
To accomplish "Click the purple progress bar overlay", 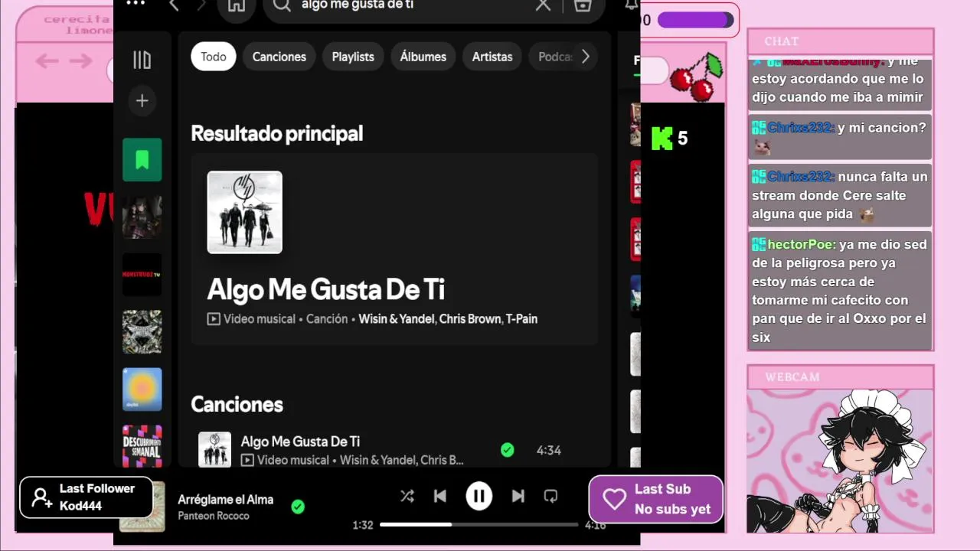I will click(x=695, y=20).
